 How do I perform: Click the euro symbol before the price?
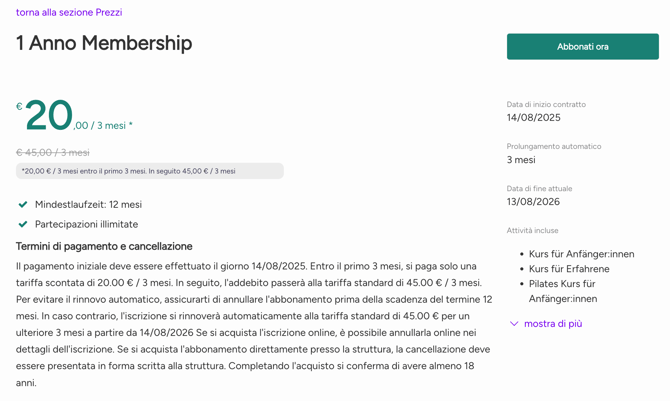coord(19,107)
